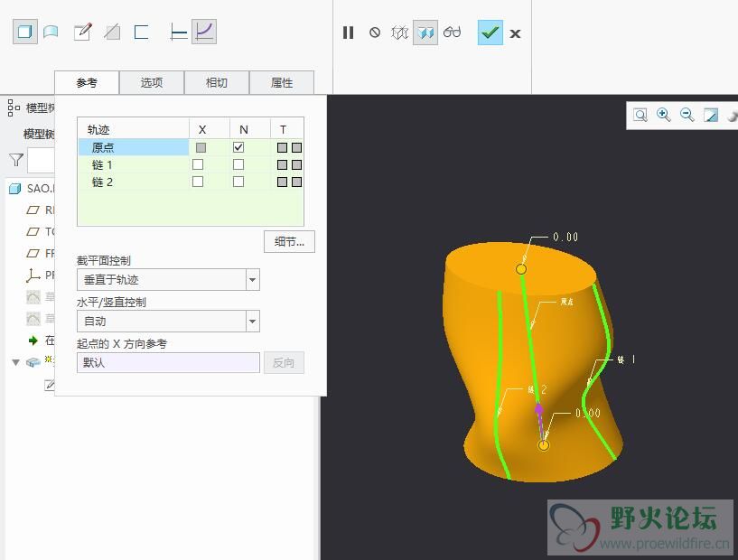Toggle X checkbox for 原点 trajectory
Image resolution: width=738 pixels, height=560 pixels.
(201, 148)
